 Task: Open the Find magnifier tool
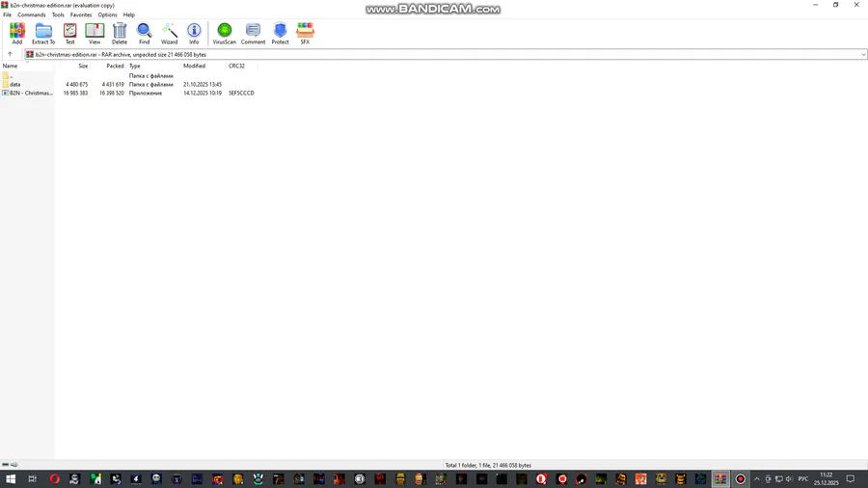(144, 33)
